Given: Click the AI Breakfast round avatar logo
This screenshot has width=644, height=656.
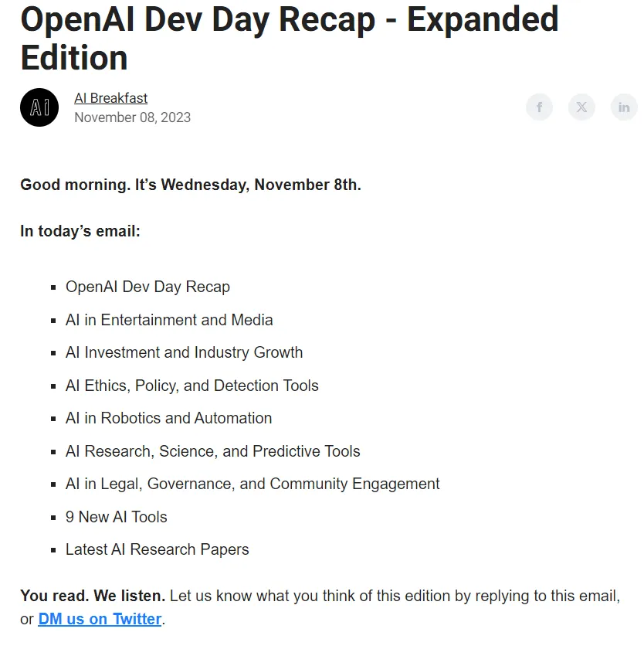Looking at the screenshot, I should [x=39, y=107].
